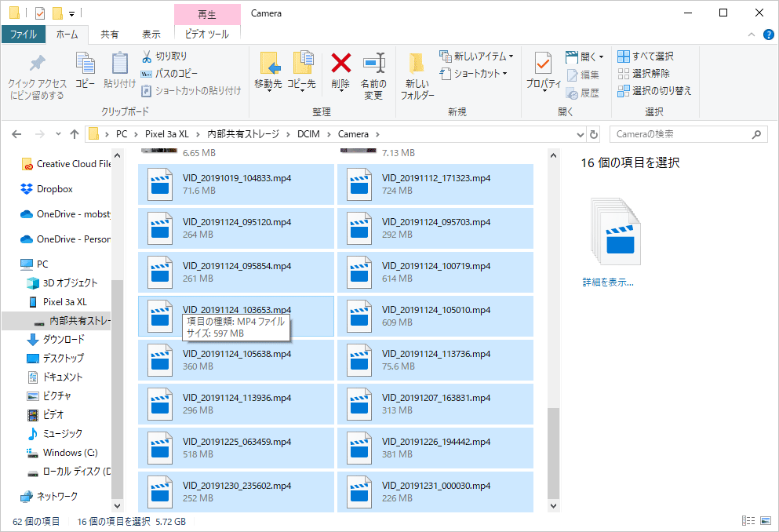Screen dimensions: 779x532
Task: Switch to details view icon in status bar
Action: click(x=748, y=520)
